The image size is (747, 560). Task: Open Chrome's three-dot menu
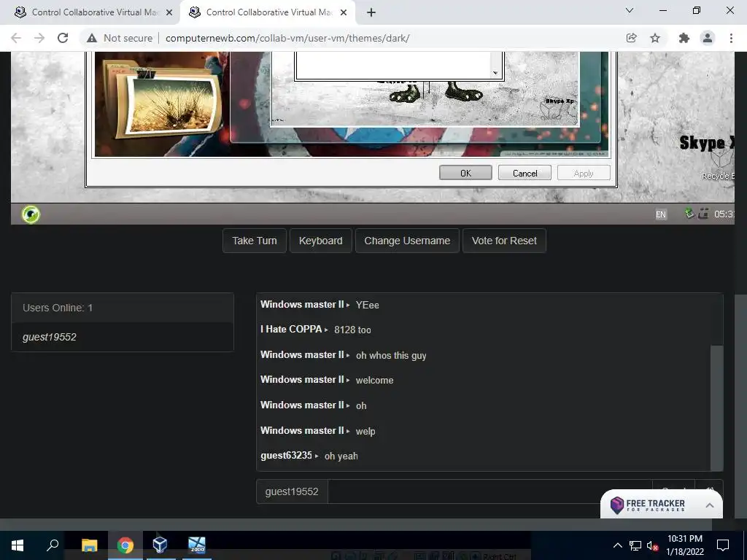pyautogui.click(x=731, y=38)
